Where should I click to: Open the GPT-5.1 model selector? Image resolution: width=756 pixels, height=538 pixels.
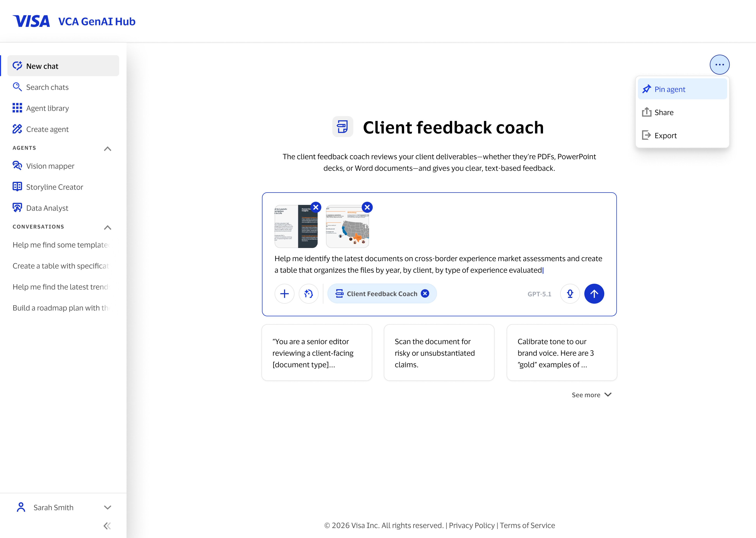(539, 294)
